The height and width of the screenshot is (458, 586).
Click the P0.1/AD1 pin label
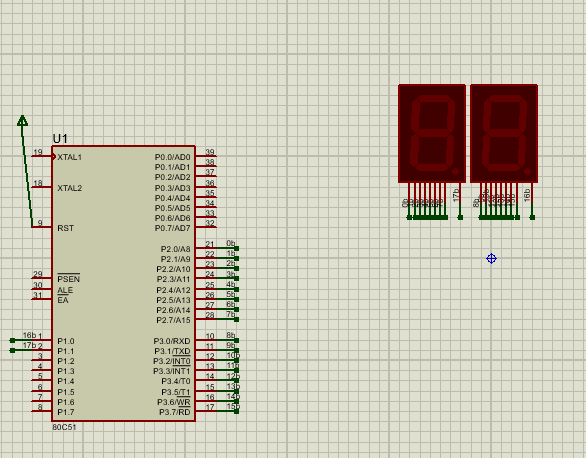[x=173, y=167]
